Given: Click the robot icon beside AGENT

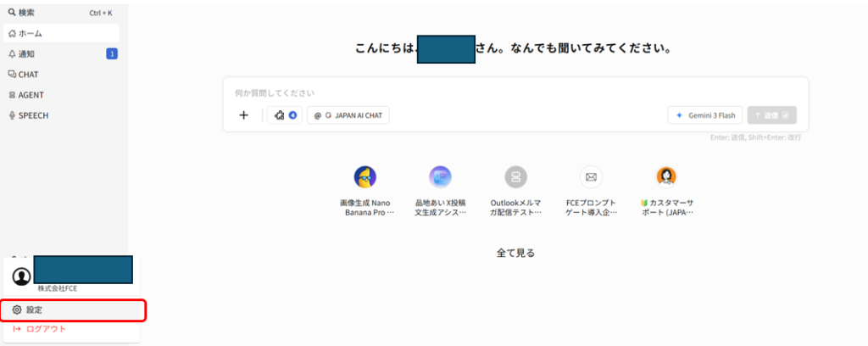Looking at the screenshot, I should pyautogui.click(x=12, y=95).
